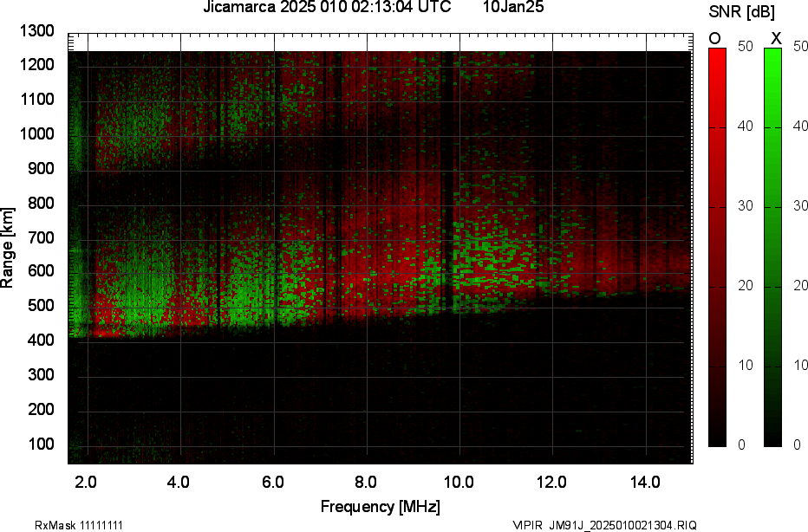808x532 pixels.
Task: Click the '12.0' frequency tick label
Action: point(552,483)
